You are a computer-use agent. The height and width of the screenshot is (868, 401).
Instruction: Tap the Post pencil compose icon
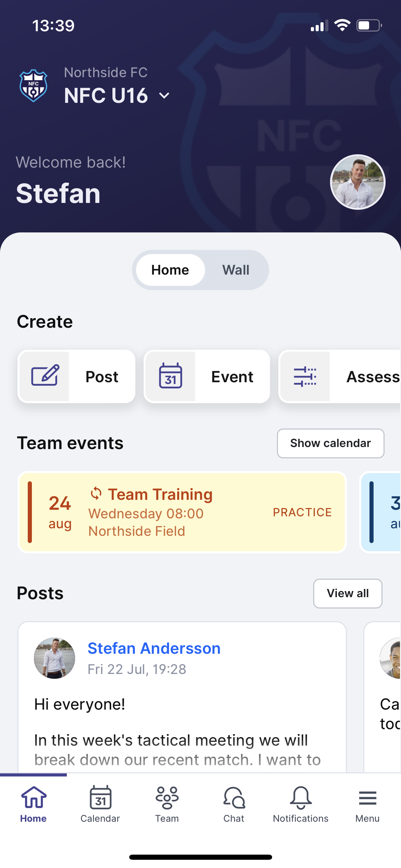tap(45, 376)
